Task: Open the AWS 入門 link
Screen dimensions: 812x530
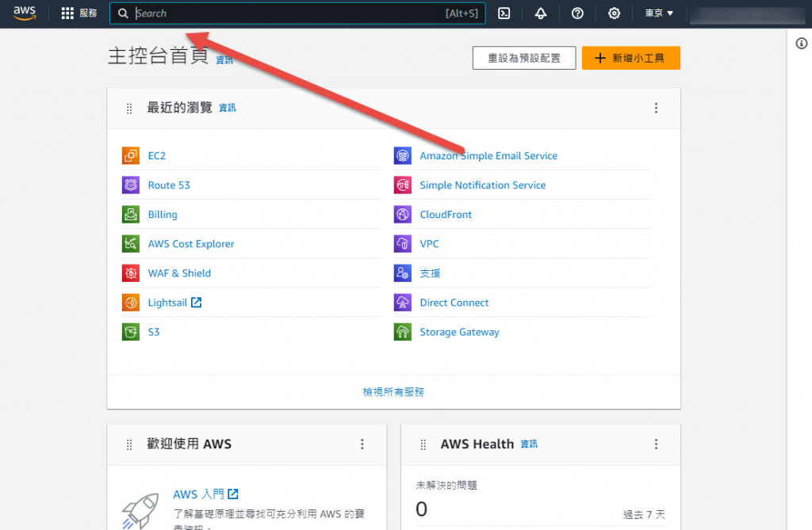Action: (205, 494)
